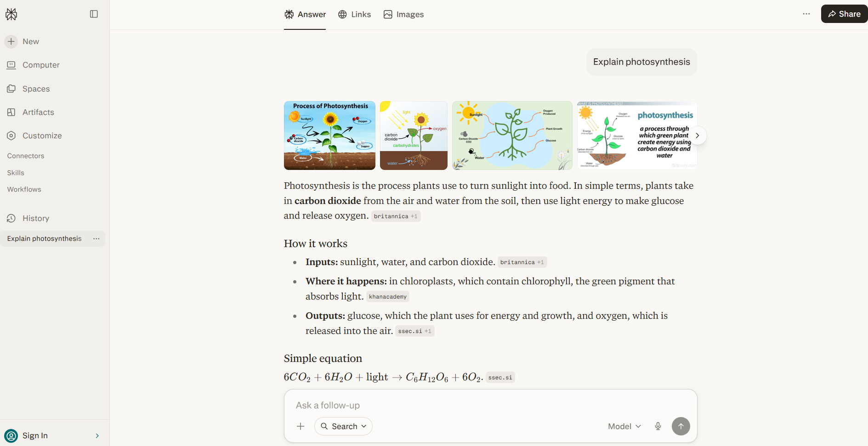Open the Model selector dropdown
Image resolution: width=868 pixels, height=446 pixels.
click(x=624, y=426)
